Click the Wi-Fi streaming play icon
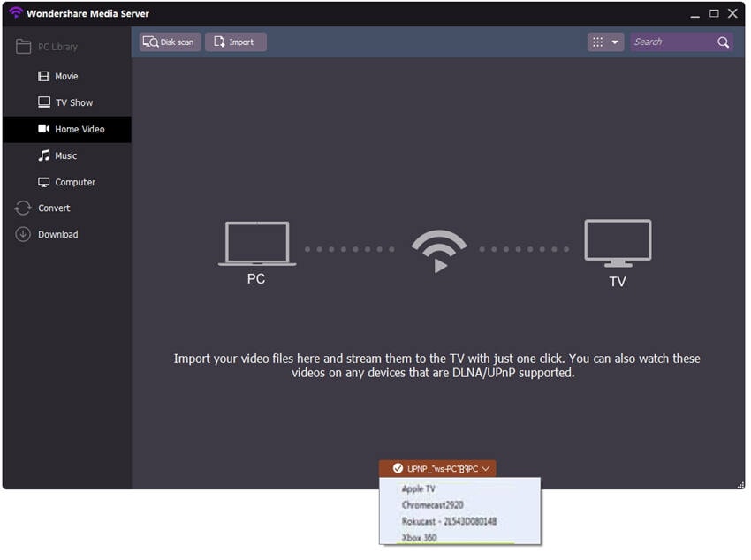The width and height of the screenshot is (751, 560). 439,251
